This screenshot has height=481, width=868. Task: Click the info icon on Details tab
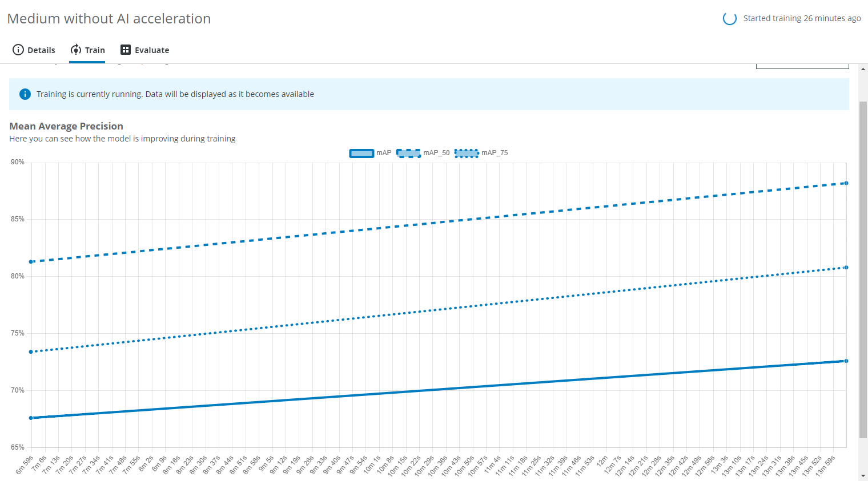click(18, 50)
